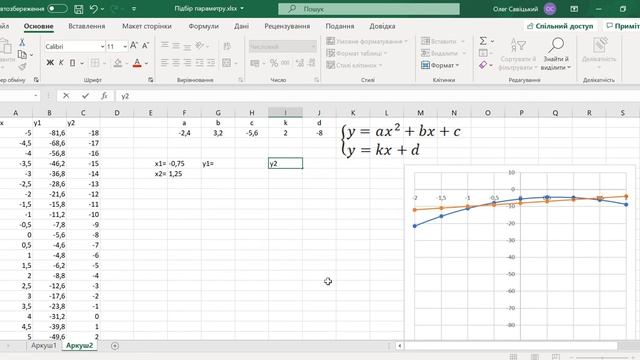Image resolution: width=640 pixels, height=360 pixels.
Task: Switch to the Макет сторінки ribbon tab
Action: pos(147,26)
